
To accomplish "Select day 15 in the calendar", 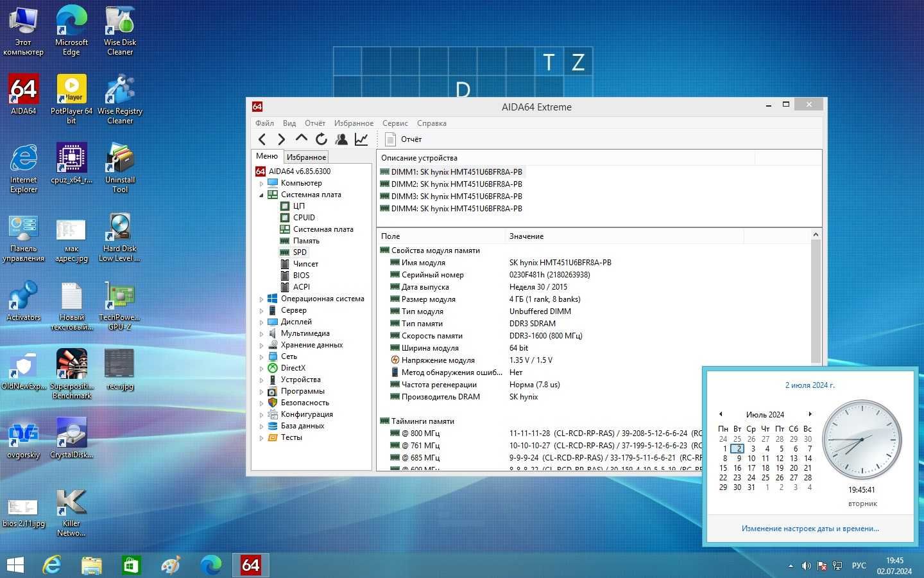I will click(723, 468).
